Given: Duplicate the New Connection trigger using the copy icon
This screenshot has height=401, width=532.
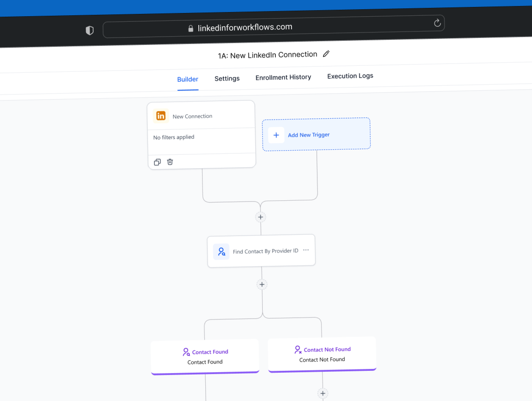Looking at the screenshot, I should tap(157, 162).
